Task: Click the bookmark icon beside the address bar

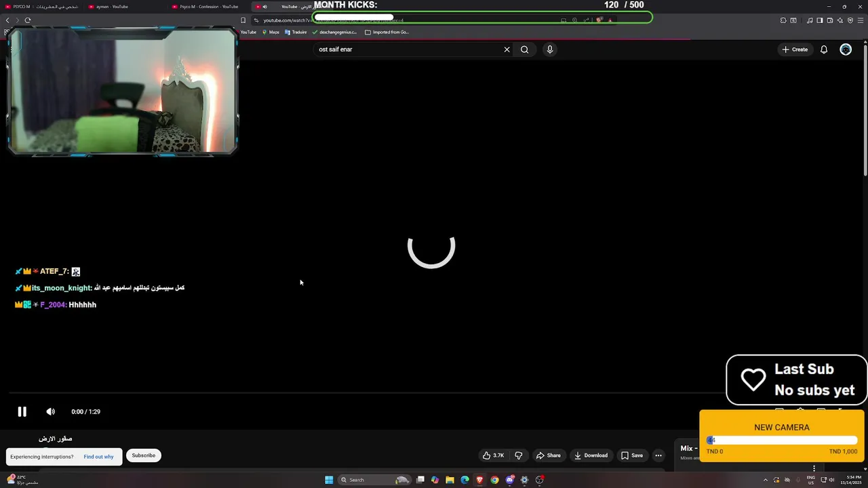Action: [x=243, y=20]
